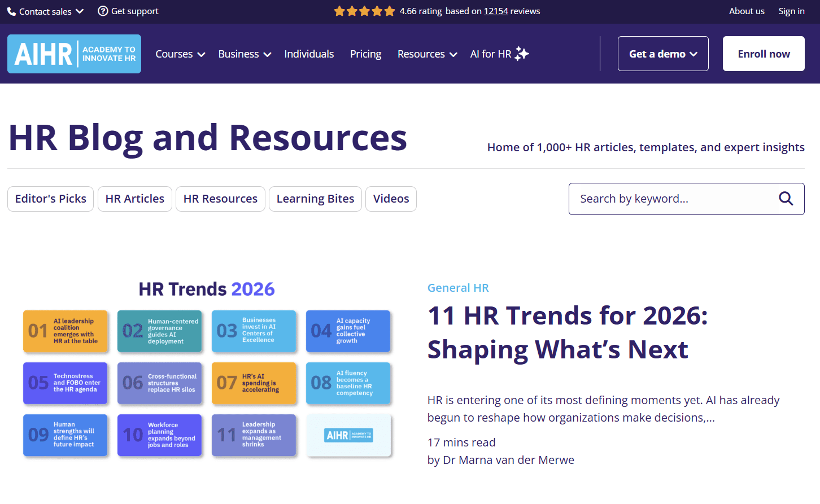Select the HR Resources tab
Viewport: 820px width, 504px height.
(x=220, y=199)
